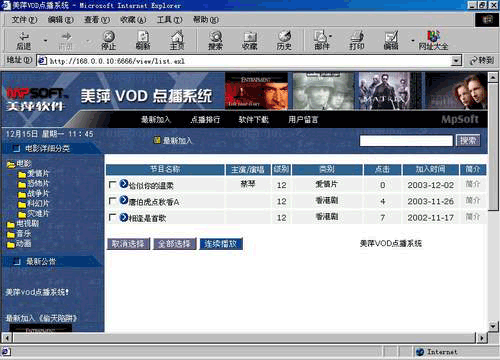Image resolution: width=500 pixels, height=360 pixels.
Task: Tick the checkbox for 唐伯虎点秋香A row
Action: click(112, 201)
